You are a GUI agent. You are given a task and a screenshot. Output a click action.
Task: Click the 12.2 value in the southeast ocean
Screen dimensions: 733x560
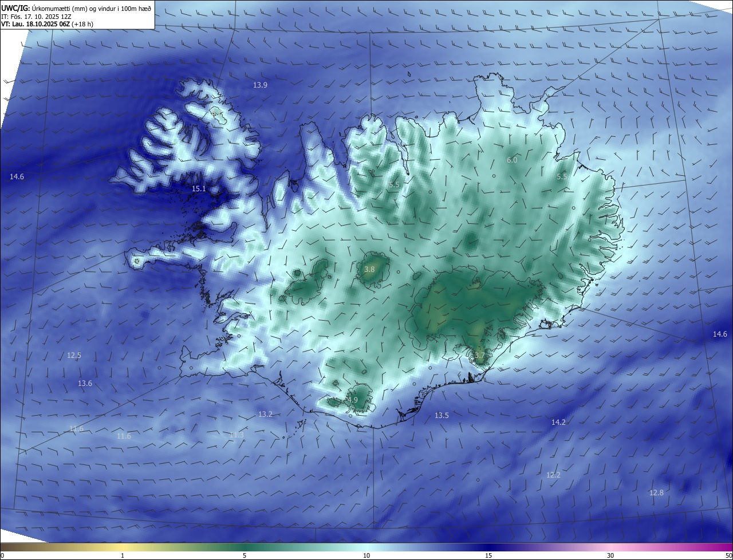click(553, 475)
